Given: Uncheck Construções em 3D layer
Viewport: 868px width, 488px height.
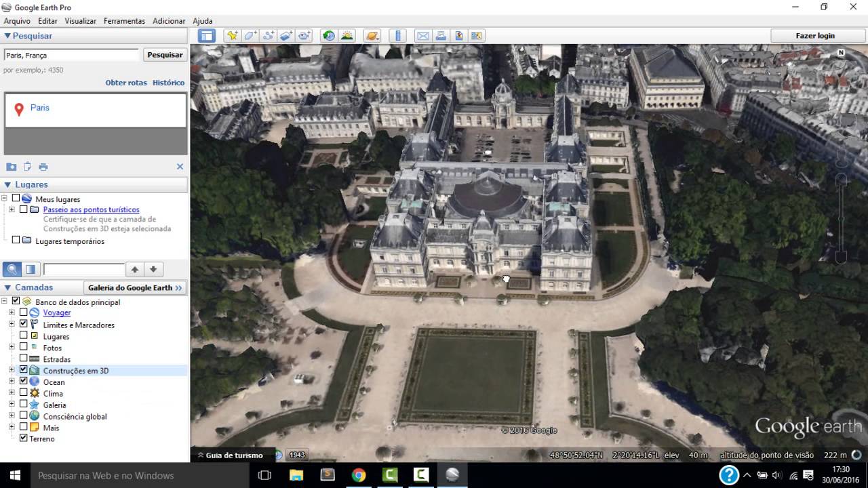Looking at the screenshot, I should point(24,370).
